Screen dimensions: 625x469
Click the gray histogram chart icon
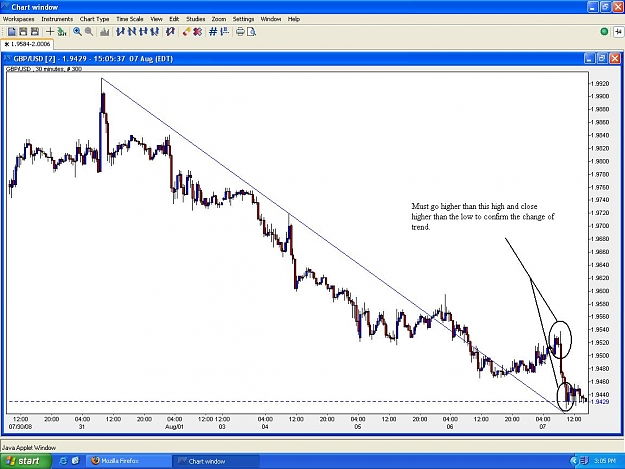(104, 32)
